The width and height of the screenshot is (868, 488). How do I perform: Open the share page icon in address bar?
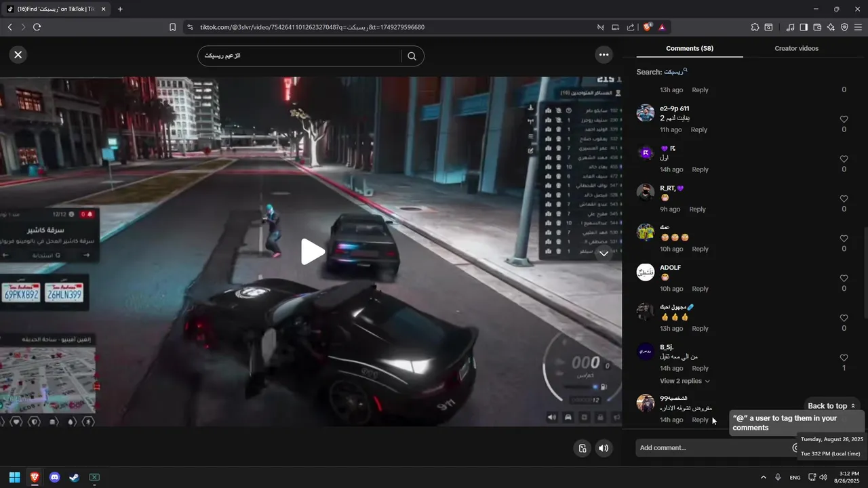point(631,27)
